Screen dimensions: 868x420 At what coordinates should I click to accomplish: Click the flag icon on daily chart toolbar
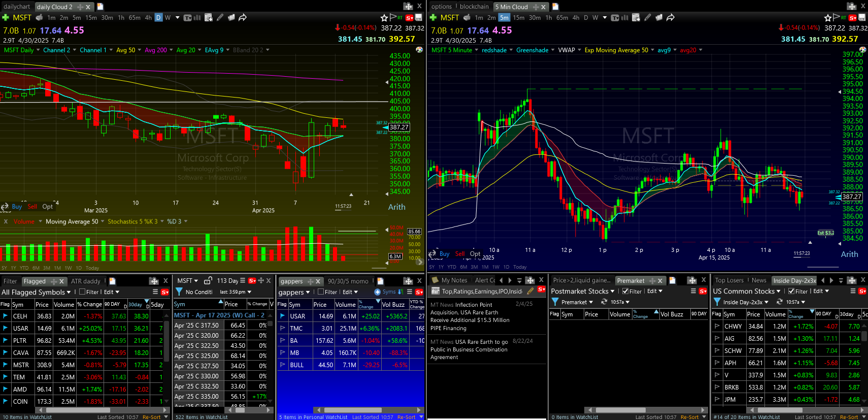393,17
